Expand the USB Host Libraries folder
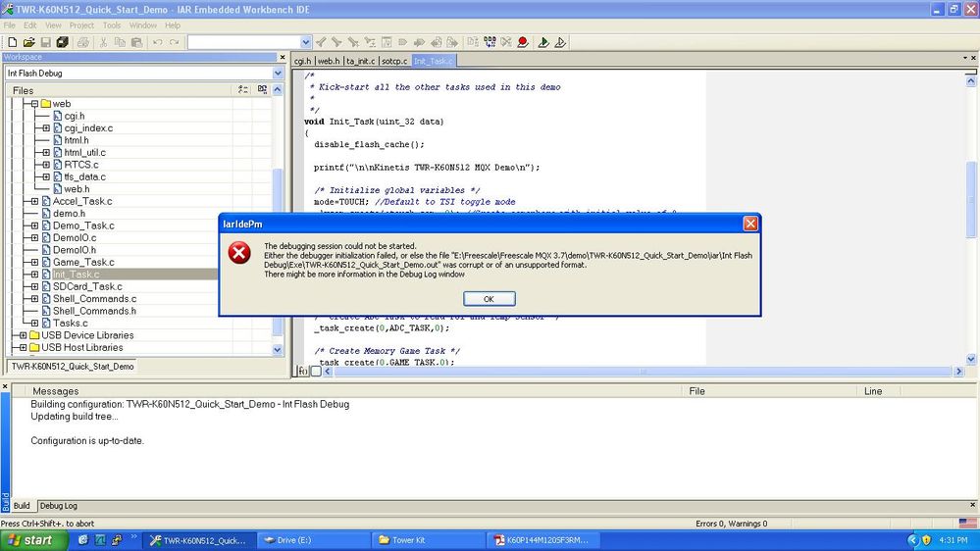980x551 pixels. [24, 347]
